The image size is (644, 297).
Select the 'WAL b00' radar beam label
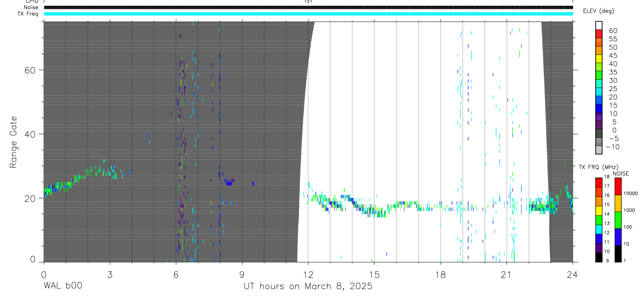tap(62, 287)
